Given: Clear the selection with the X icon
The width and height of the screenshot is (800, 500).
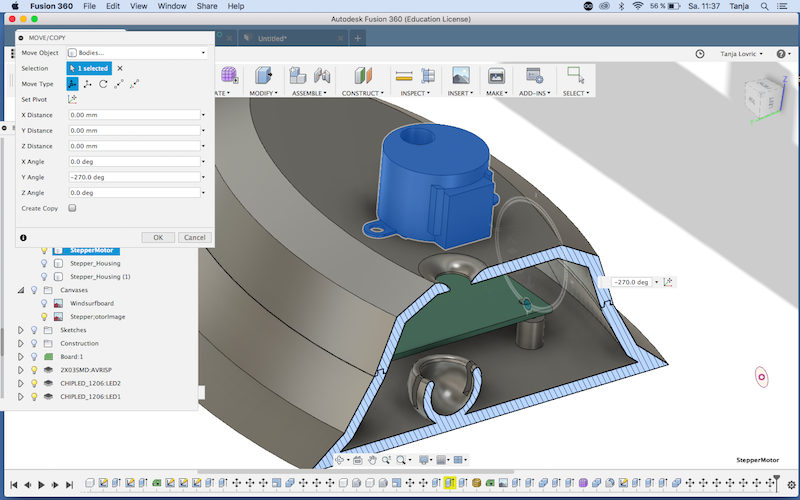Looking at the screenshot, I should click(120, 68).
